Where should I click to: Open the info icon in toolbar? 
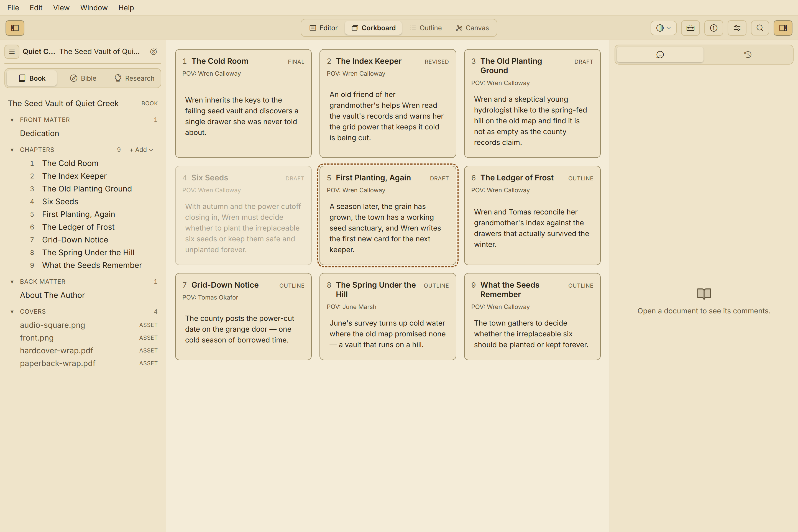713,28
